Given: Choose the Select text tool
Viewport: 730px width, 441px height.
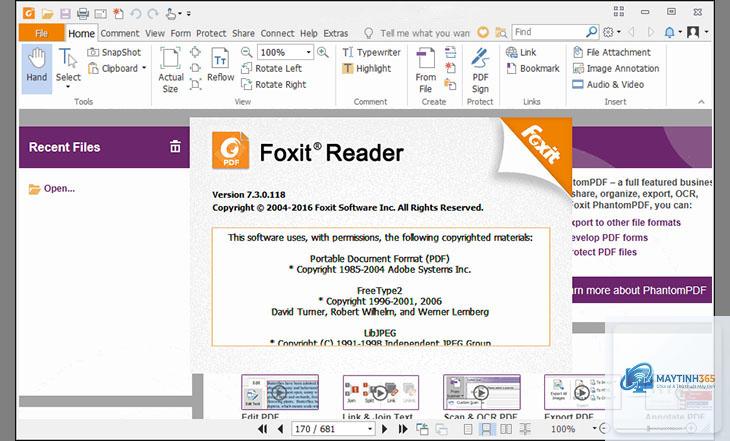Looking at the screenshot, I should tap(68, 68).
